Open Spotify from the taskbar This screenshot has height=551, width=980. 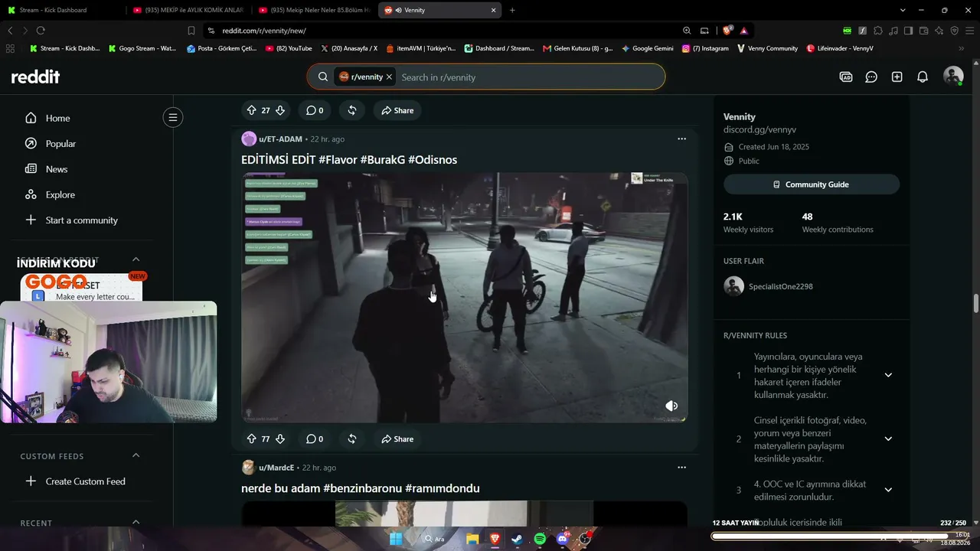click(x=540, y=539)
